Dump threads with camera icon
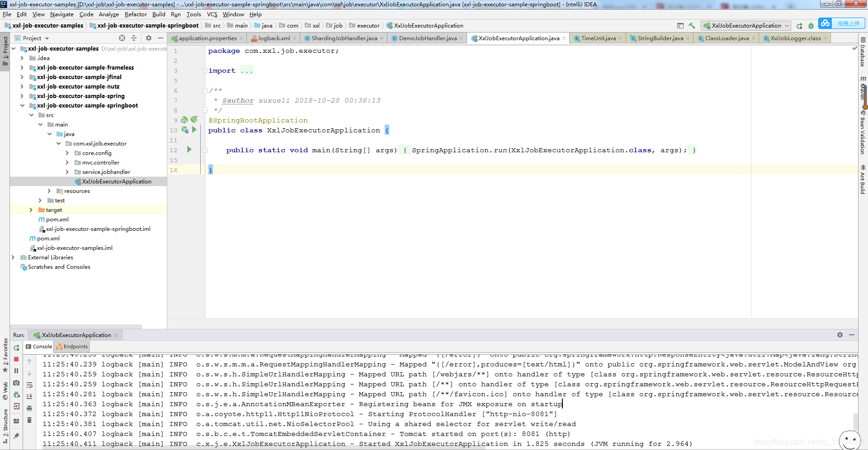 coord(16,383)
